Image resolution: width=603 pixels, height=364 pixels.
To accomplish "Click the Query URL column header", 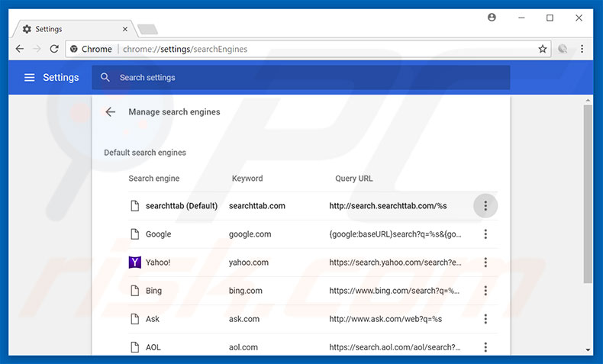I will click(354, 179).
